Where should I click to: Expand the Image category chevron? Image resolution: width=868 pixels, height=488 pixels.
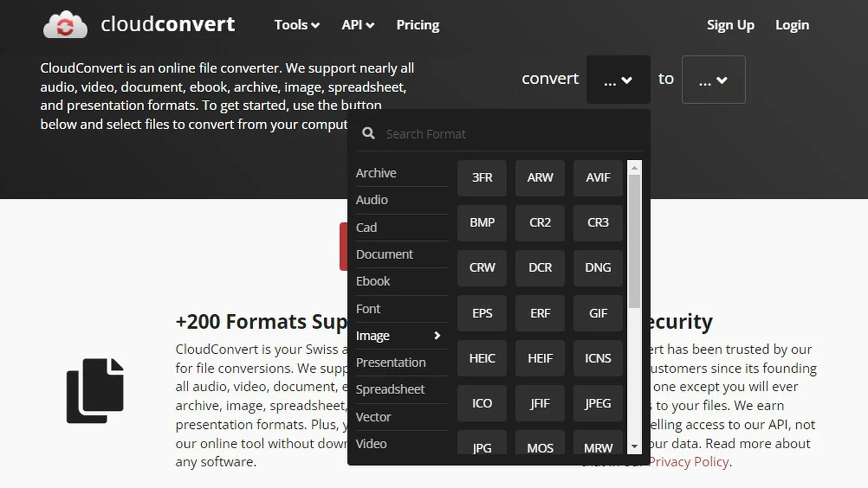coord(438,336)
